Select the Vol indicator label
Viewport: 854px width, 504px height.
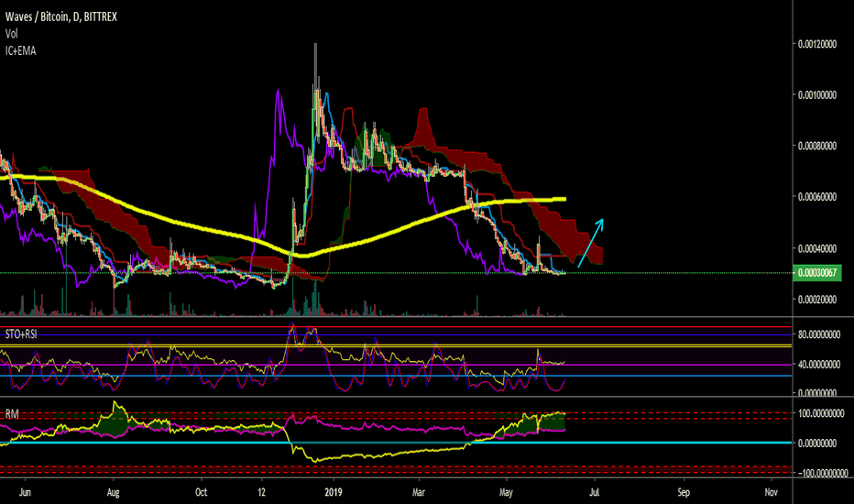click(x=11, y=34)
